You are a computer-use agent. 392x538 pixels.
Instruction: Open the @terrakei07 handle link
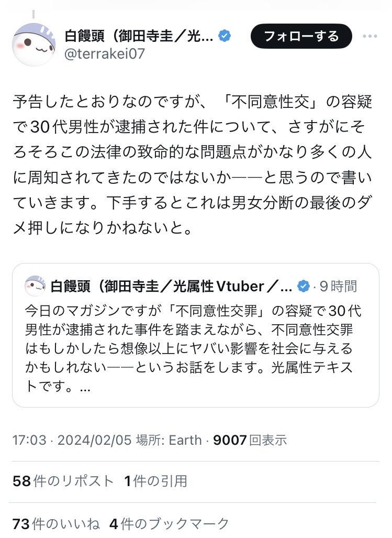105,54
